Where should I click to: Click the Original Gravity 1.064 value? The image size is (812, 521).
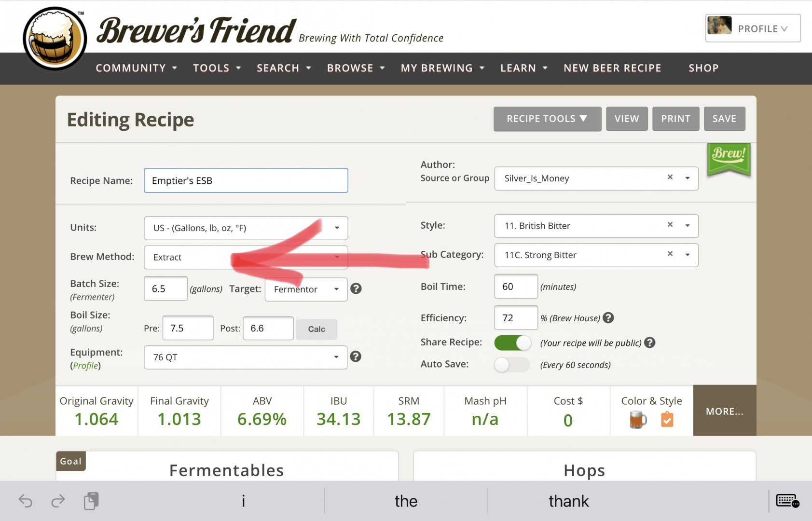click(x=96, y=419)
